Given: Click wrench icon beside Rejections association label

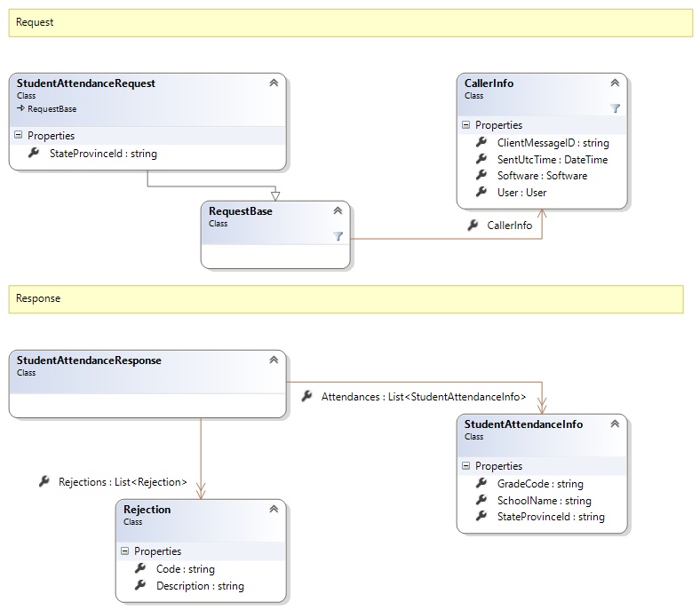Looking at the screenshot, I should coord(44,482).
